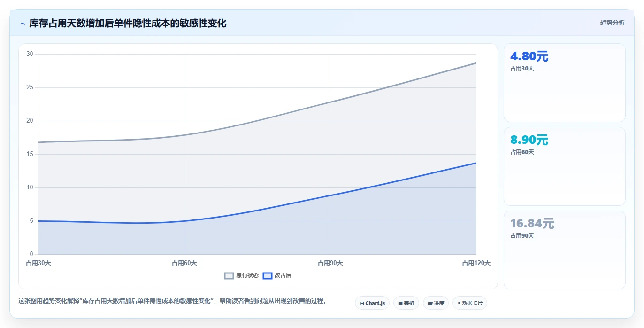
Task: Click the y-axis value 25
Action: 30,87
